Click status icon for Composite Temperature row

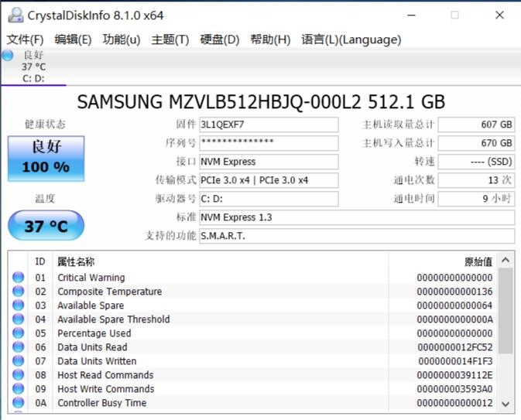pyautogui.click(x=19, y=291)
